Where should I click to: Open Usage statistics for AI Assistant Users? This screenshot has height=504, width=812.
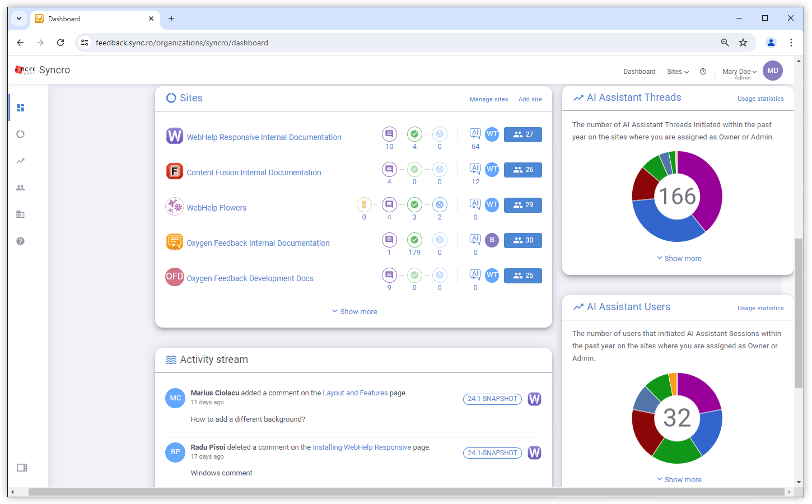760,308
